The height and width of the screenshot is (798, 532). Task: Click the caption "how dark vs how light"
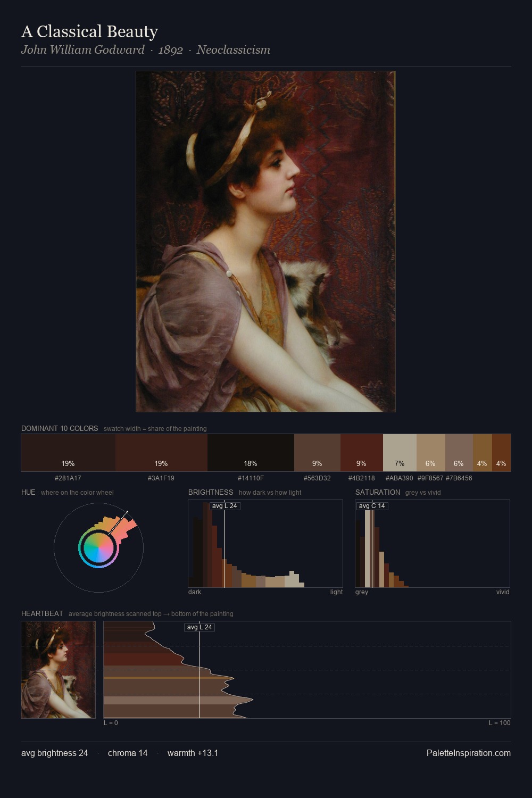click(x=270, y=493)
